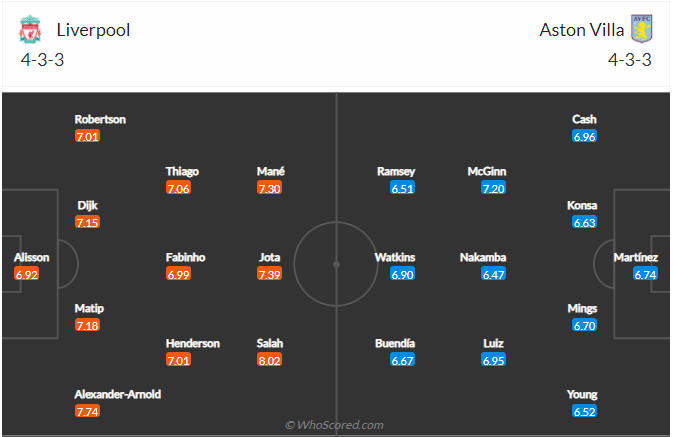Image resolution: width=673 pixels, height=437 pixels.
Task: Click Young's 6.52 rating badge
Action: (x=585, y=411)
